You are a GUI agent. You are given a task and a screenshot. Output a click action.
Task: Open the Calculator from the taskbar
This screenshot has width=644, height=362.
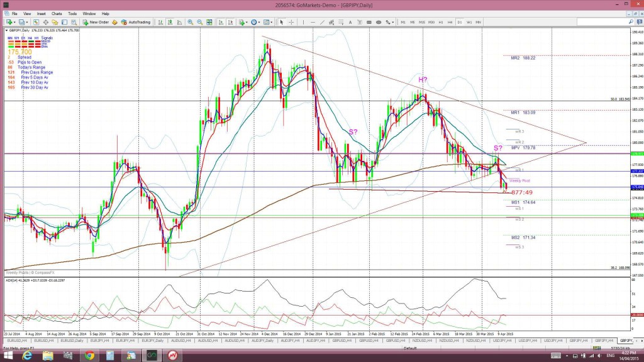click(110, 356)
